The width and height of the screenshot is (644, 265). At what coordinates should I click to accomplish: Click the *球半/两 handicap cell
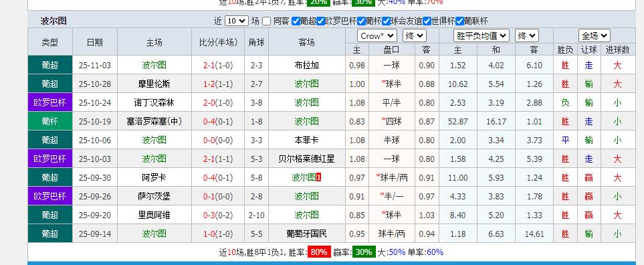(x=391, y=177)
